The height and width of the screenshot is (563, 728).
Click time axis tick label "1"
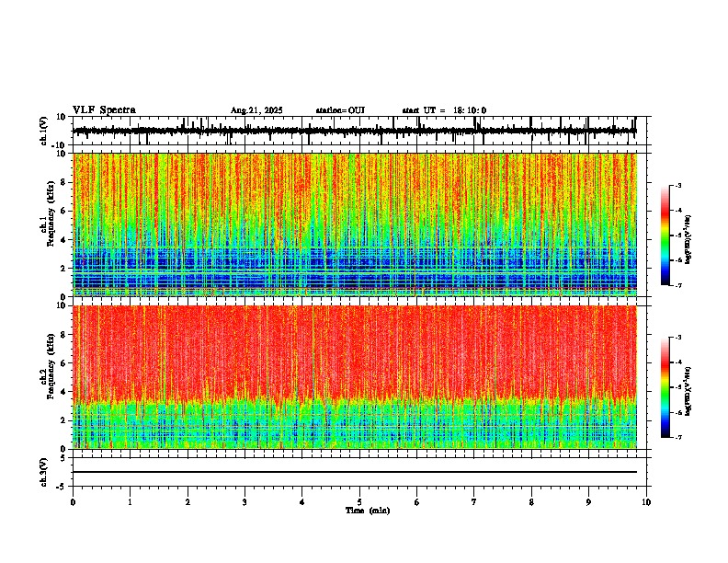130,502
